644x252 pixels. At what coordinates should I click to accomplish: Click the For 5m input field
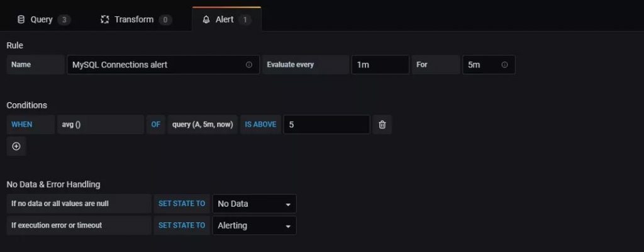(489, 65)
